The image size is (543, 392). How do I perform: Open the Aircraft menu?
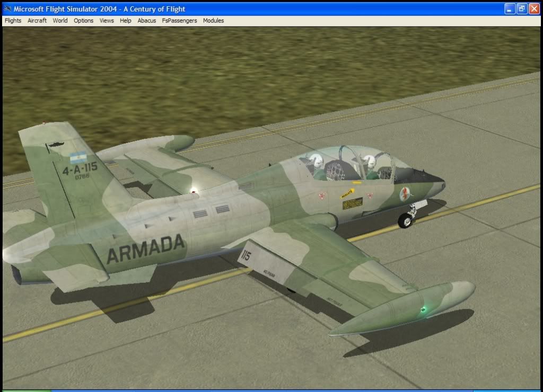tap(37, 21)
